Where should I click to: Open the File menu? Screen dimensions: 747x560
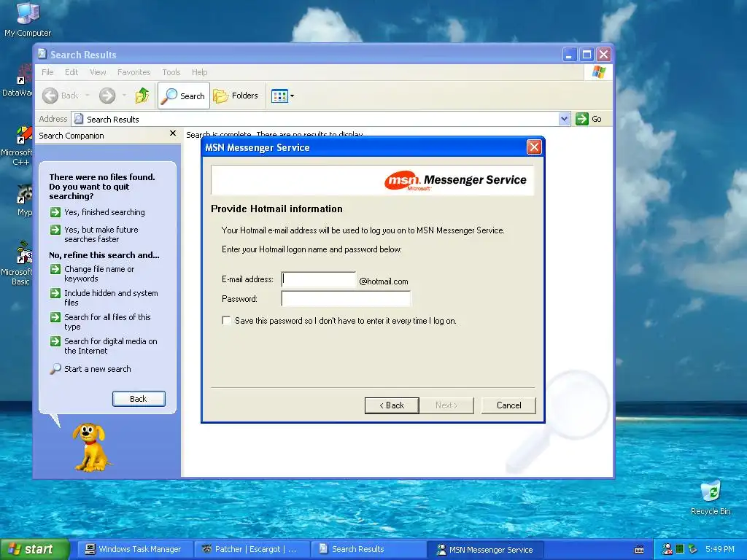[x=47, y=72]
